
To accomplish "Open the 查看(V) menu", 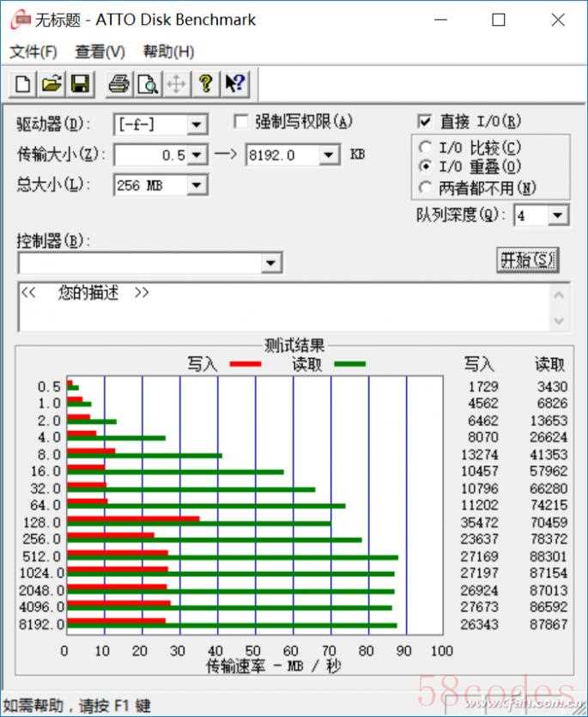I will pos(100,52).
